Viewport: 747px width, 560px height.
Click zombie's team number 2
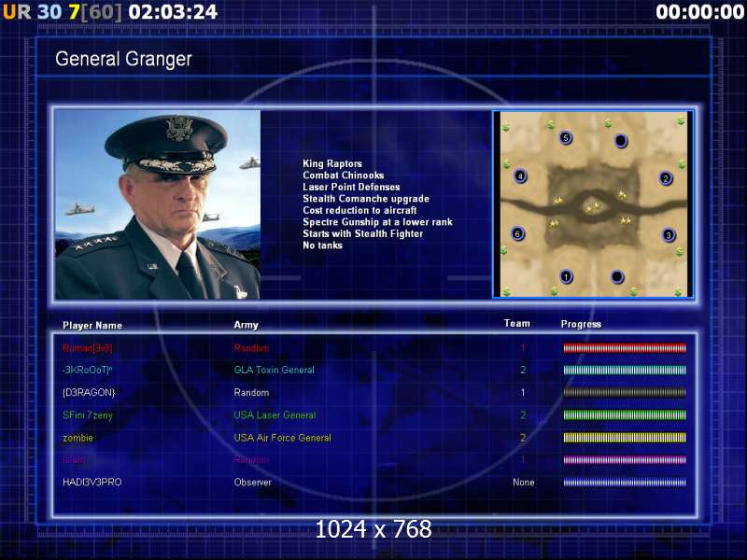523,438
